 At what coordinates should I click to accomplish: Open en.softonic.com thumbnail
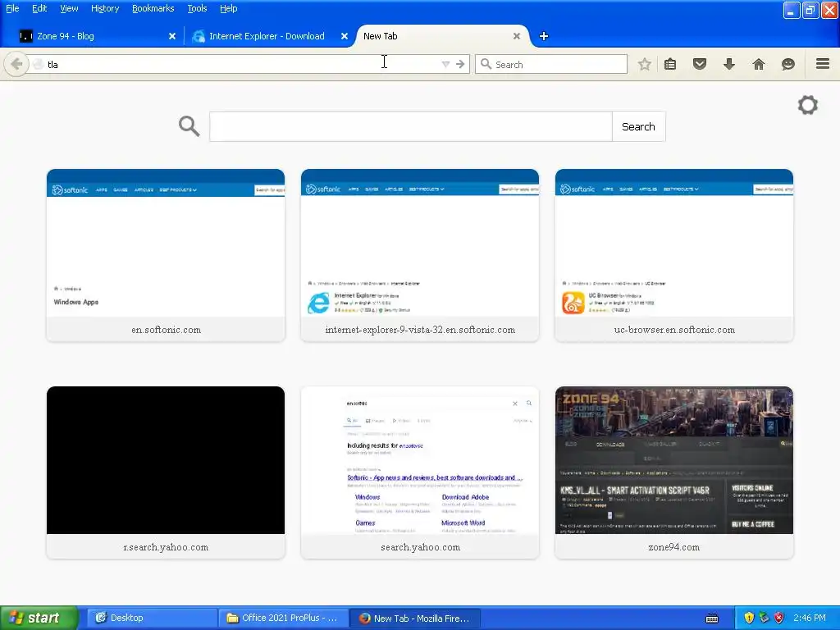coord(166,255)
